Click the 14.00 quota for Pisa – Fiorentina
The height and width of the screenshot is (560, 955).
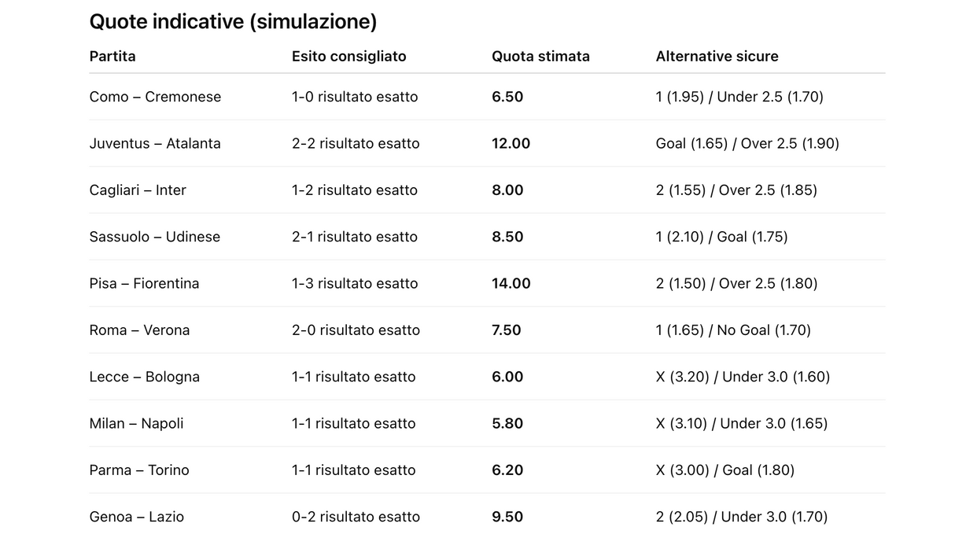click(x=511, y=283)
